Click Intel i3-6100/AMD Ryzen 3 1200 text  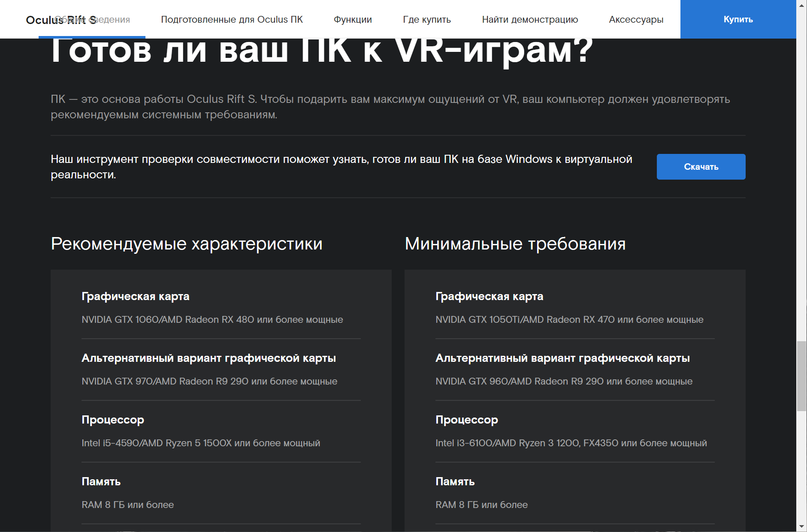coord(507,443)
